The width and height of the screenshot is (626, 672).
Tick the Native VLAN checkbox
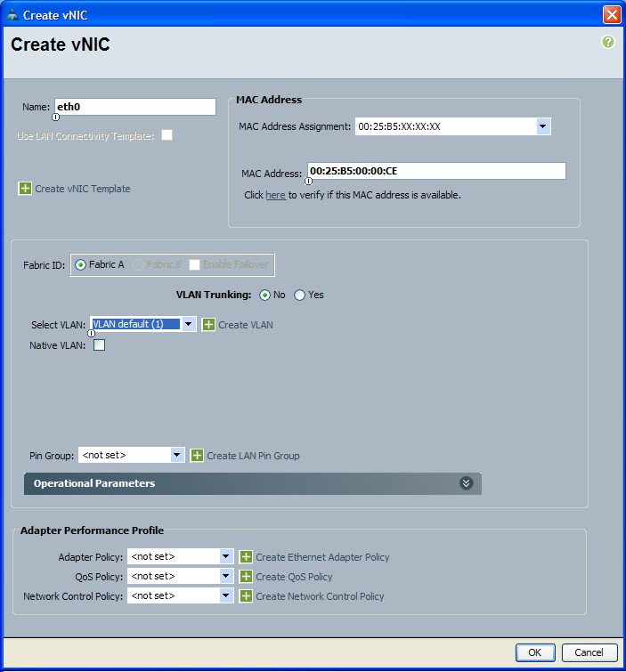pyautogui.click(x=99, y=345)
